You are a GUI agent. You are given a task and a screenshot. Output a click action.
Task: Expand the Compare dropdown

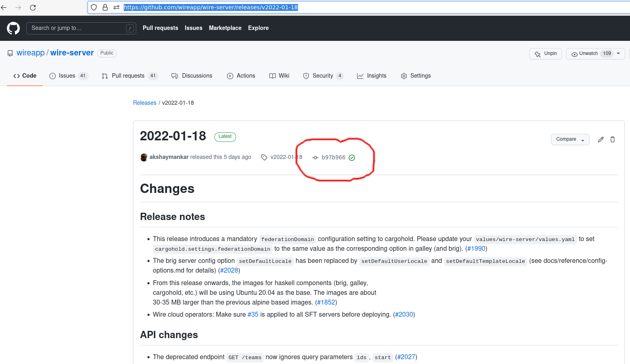[x=570, y=140]
